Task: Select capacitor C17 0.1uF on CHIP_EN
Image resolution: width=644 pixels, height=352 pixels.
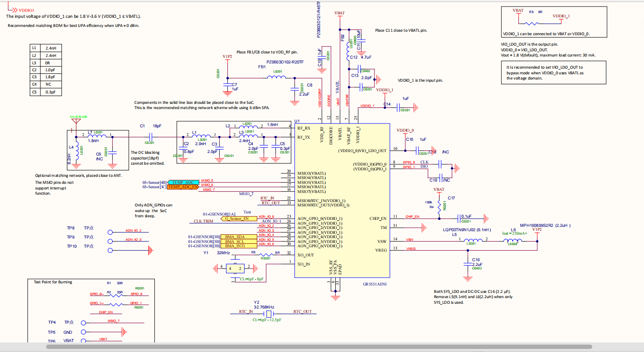Action: coord(459,218)
